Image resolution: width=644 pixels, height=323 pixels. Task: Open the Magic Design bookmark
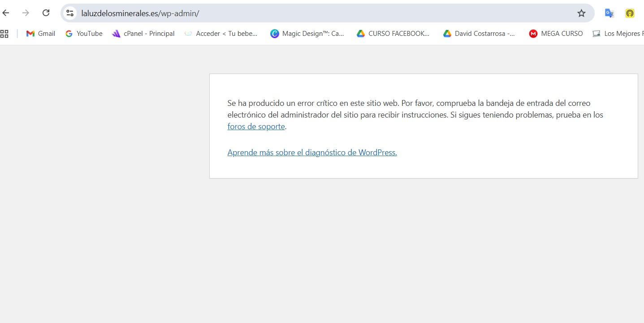[x=307, y=34]
